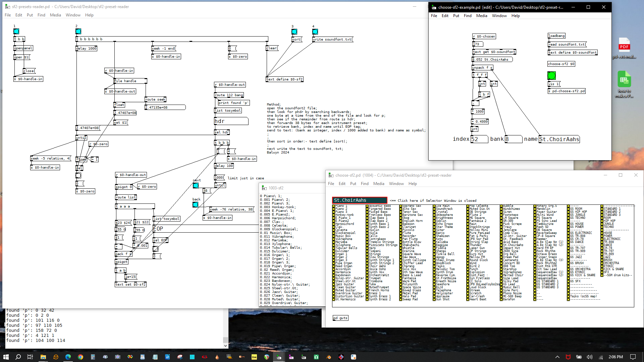The width and height of the screenshot is (644, 362).
Task: Launch Google Chrome from the taskbar
Action: tap(80, 357)
